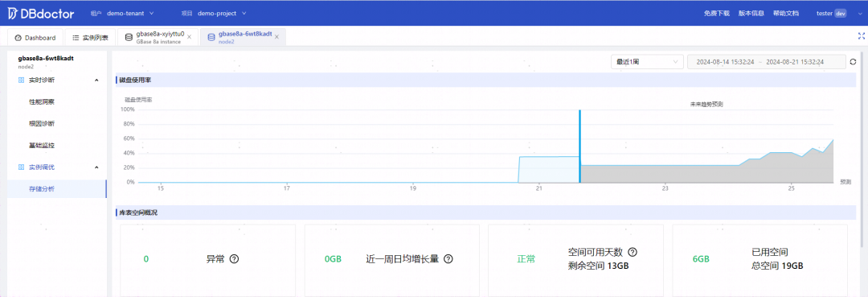Open 基础监控 in the sidebar
This screenshot has width=868, height=297.
coord(42,146)
